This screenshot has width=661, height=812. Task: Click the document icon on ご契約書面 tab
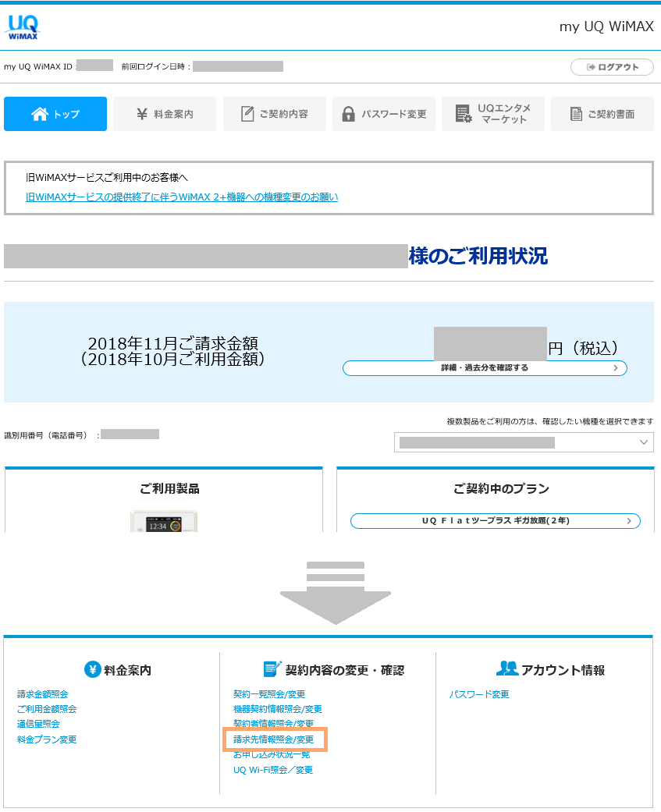coord(574,113)
